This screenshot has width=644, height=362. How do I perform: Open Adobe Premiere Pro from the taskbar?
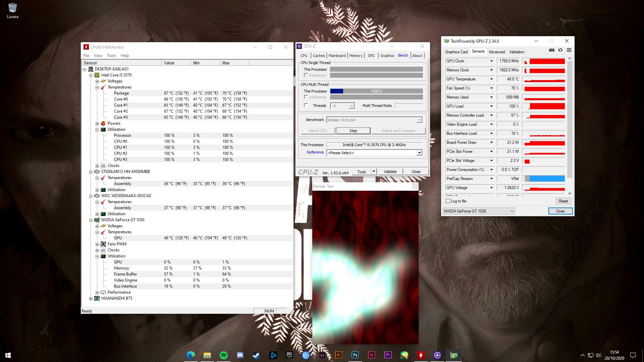(388, 355)
